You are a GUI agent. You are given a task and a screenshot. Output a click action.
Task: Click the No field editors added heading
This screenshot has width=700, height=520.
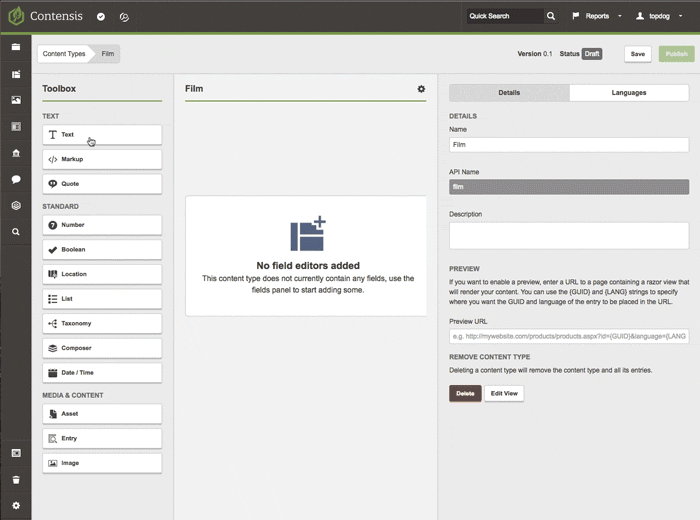[x=308, y=265]
